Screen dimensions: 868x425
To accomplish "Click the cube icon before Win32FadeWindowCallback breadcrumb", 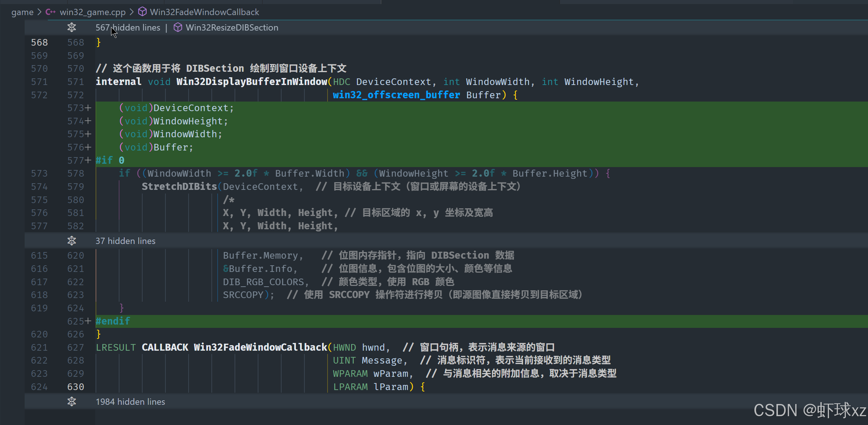I will tap(142, 12).
